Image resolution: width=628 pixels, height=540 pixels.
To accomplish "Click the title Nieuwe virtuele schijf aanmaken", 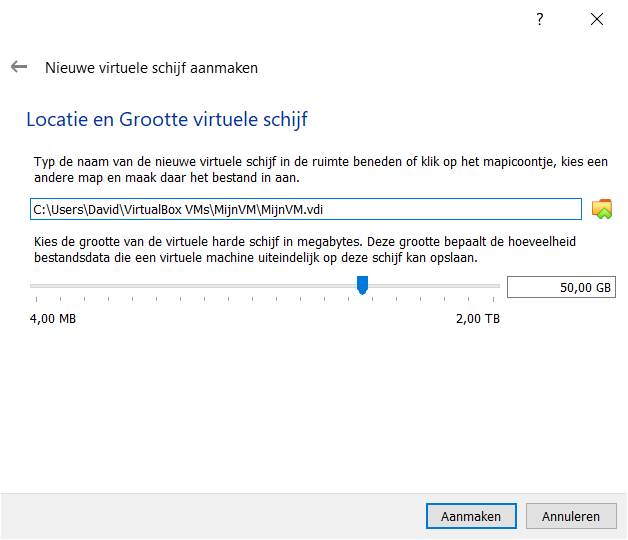I will [x=151, y=68].
